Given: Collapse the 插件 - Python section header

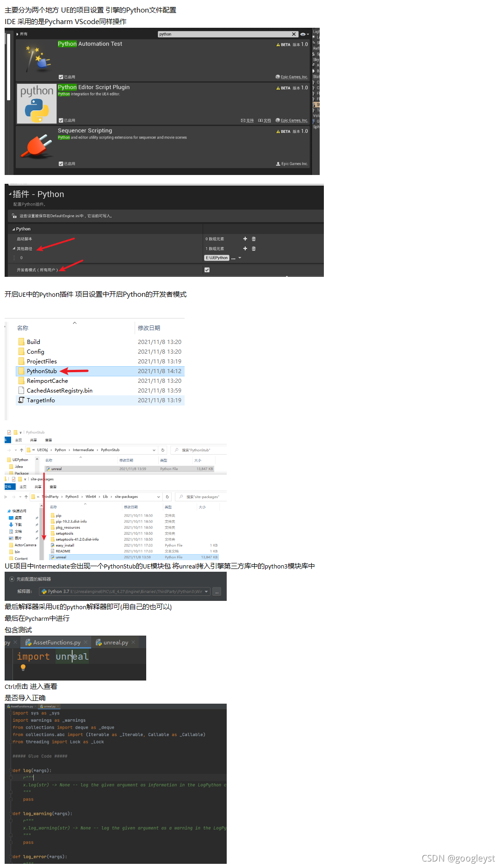Looking at the screenshot, I should [x=10, y=194].
